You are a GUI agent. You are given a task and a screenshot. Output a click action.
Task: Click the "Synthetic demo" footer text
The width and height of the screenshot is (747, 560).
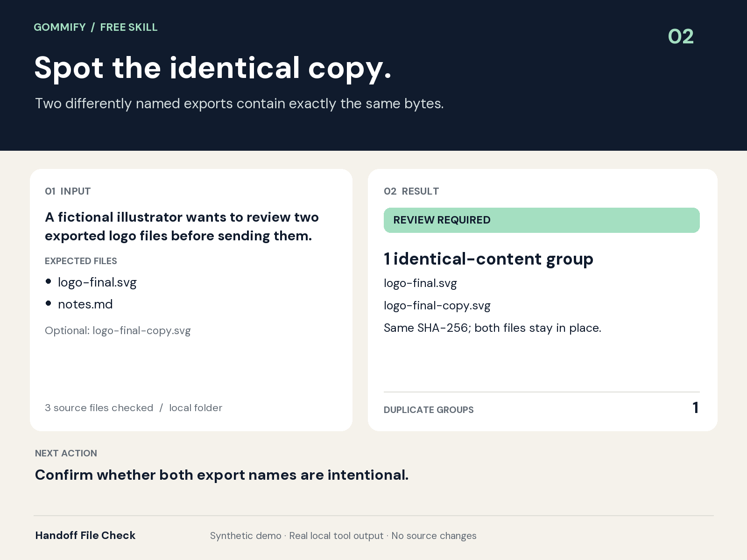click(246, 536)
